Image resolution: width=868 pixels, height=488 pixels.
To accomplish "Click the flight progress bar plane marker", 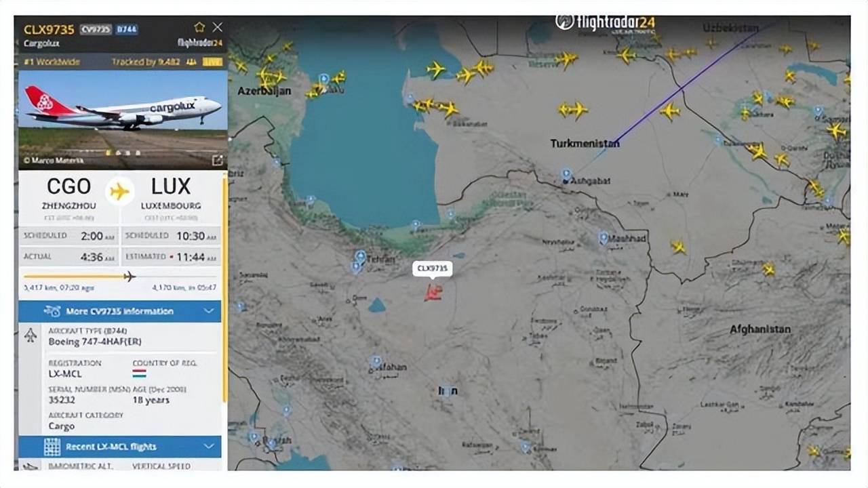I will (x=130, y=276).
